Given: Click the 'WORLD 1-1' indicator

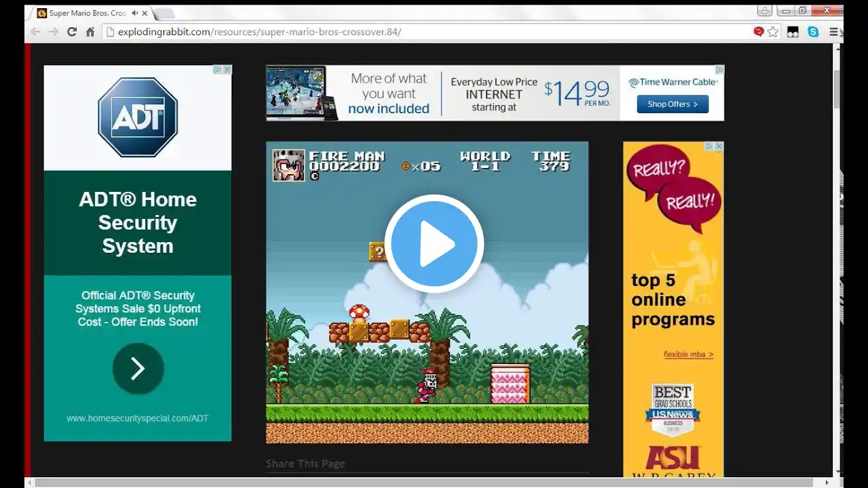Looking at the screenshot, I should [x=486, y=161].
